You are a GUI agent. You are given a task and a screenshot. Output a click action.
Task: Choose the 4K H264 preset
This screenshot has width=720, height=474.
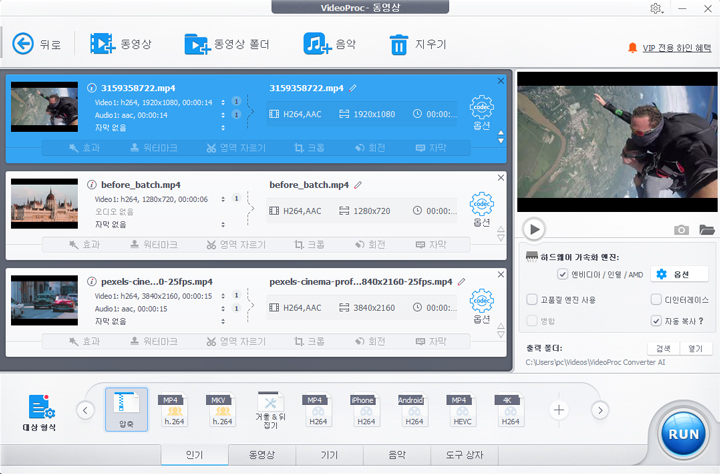pyautogui.click(x=510, y=410)
